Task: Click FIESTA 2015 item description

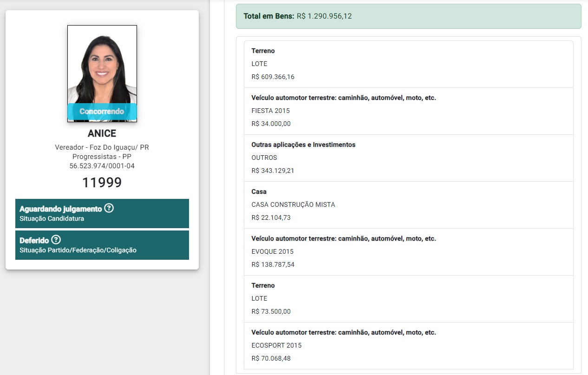Action: (271, 111)
